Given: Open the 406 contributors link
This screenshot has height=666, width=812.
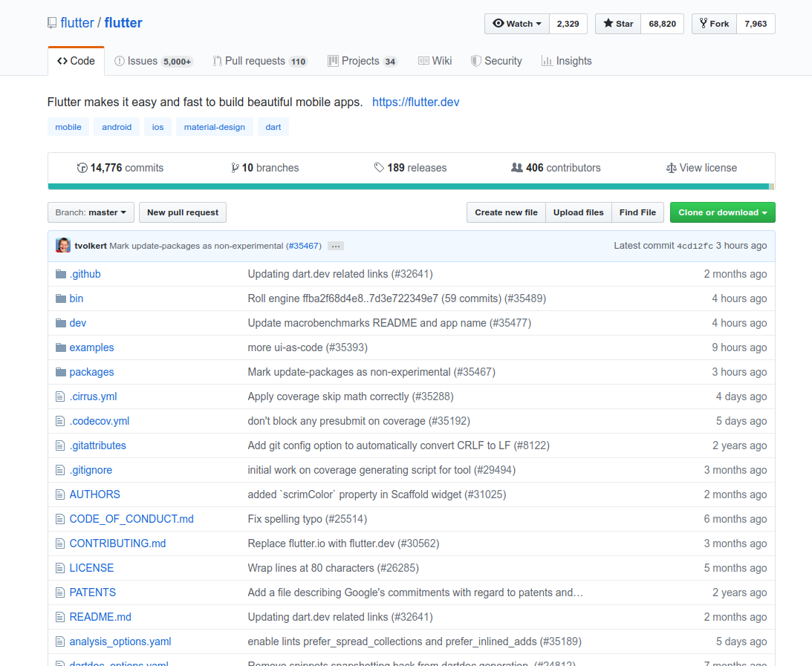Looking at the screenshot, I should [x=556, y=168].
